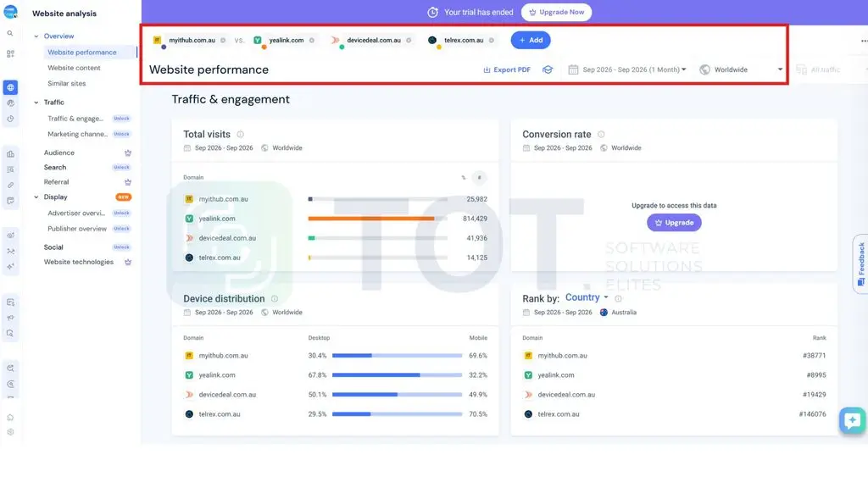Collapse the Overview section
868x488 pixels.
(x=36, y=36)
